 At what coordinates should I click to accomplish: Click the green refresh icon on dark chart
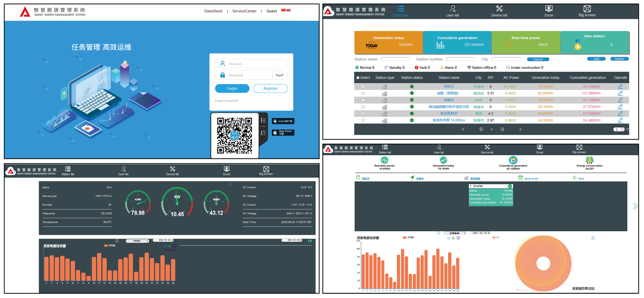(309, 241)
